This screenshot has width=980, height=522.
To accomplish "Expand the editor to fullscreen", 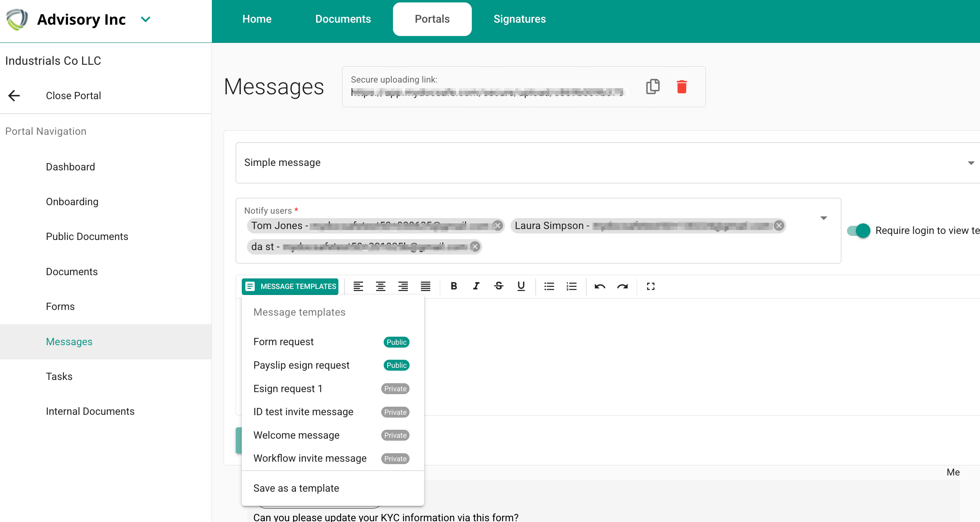I will 650,286.
